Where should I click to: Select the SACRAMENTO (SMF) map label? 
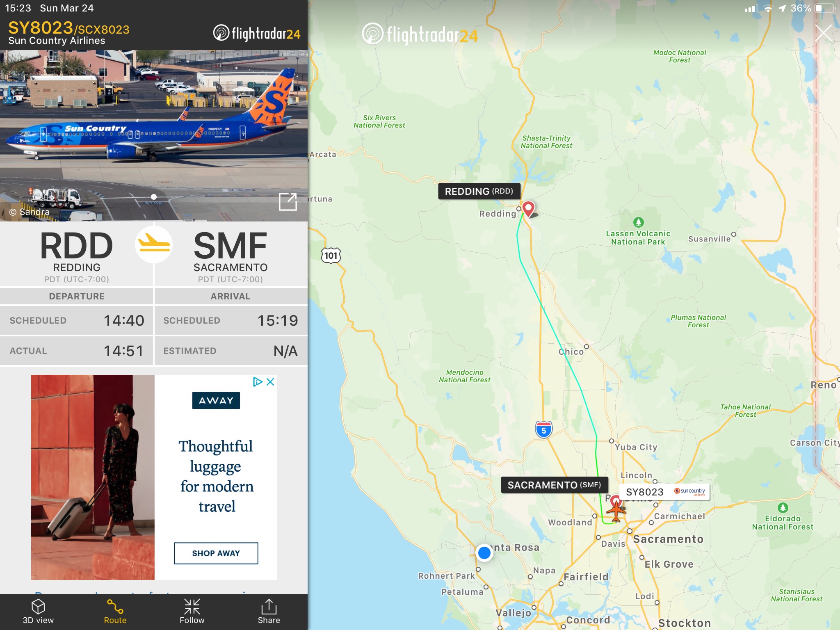point(554,485)
